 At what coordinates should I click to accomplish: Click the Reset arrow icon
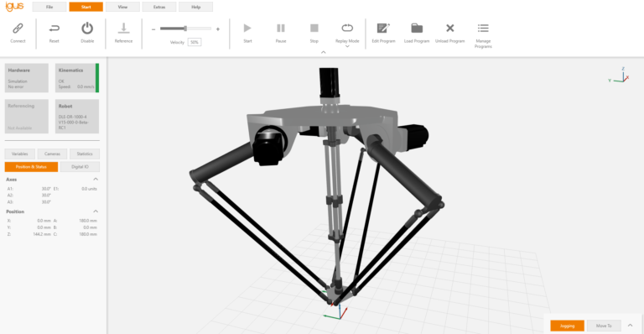tap(55, 29)
